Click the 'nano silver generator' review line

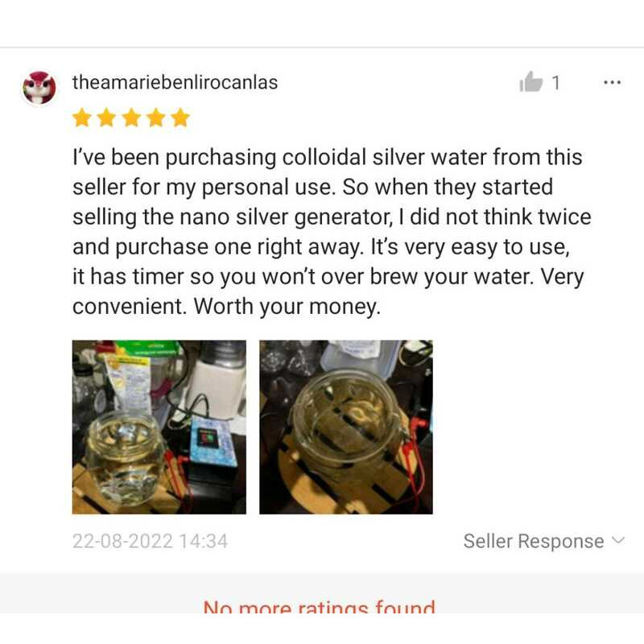(x=332, y=217)
